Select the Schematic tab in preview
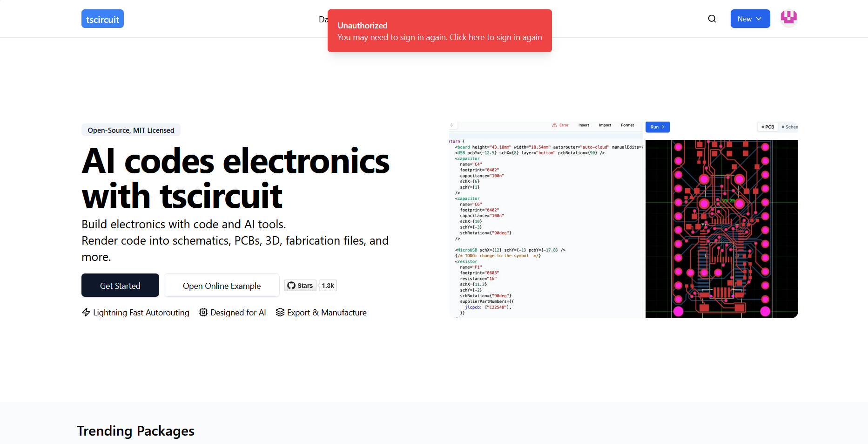868x444 pixels. click(789, 127)
